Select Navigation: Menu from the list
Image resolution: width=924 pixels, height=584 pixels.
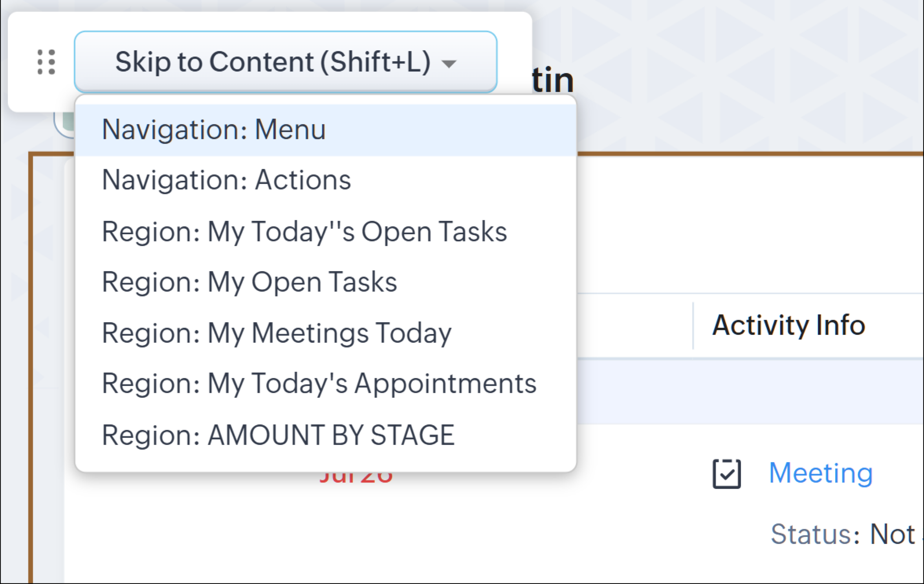click(x=214, y=130)
